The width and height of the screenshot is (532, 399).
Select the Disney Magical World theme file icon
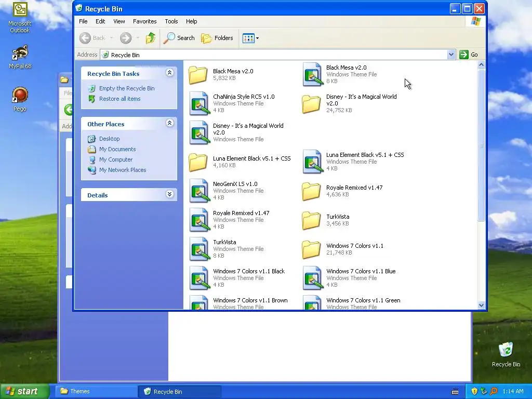pyautogui.click(x=199, y=132)
